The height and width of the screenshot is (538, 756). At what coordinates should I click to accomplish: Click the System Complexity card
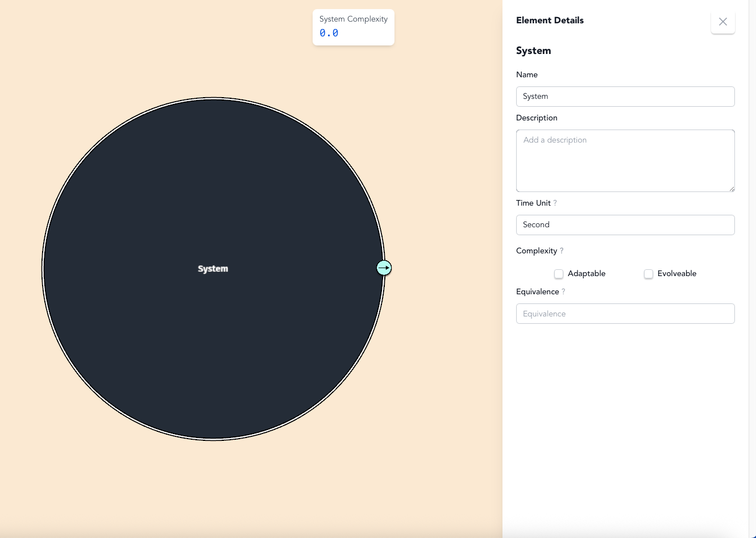(353, 27)
